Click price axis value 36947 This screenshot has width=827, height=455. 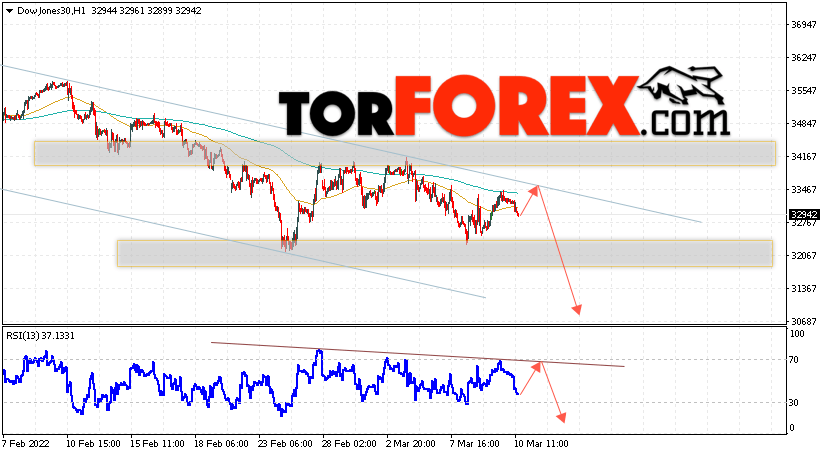pos(804,25)
